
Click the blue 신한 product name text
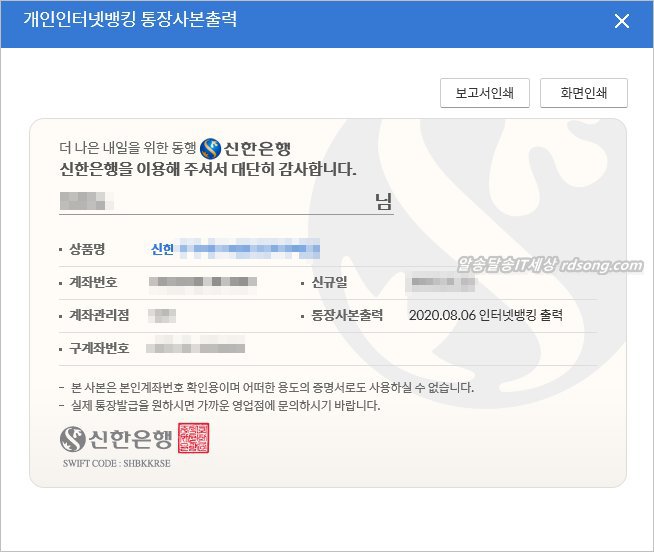tap(162, 248)
